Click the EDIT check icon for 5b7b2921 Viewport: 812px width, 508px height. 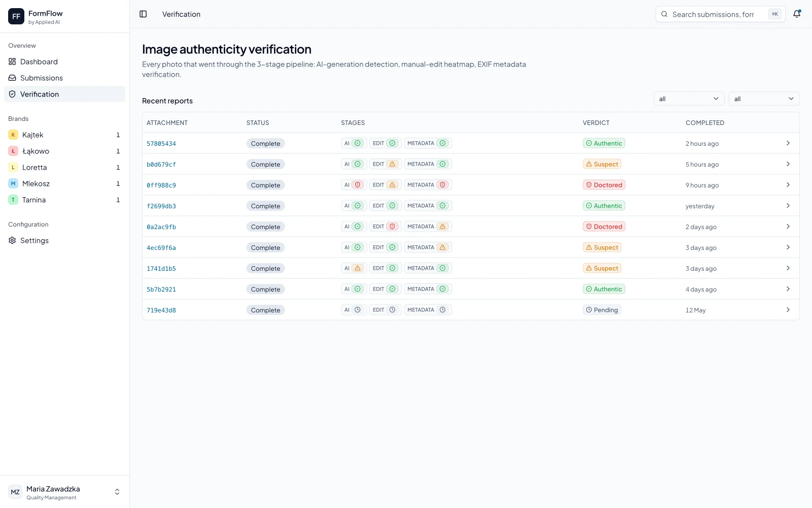[392, 289]
